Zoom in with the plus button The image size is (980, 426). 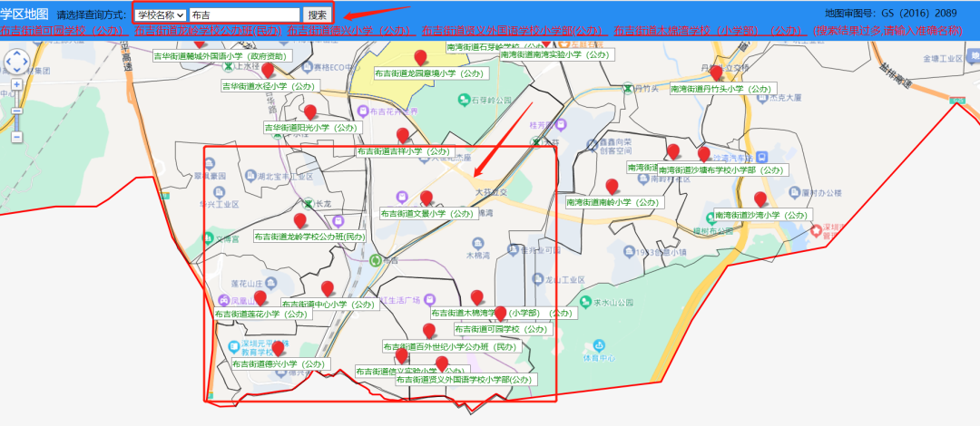(17, 84)
